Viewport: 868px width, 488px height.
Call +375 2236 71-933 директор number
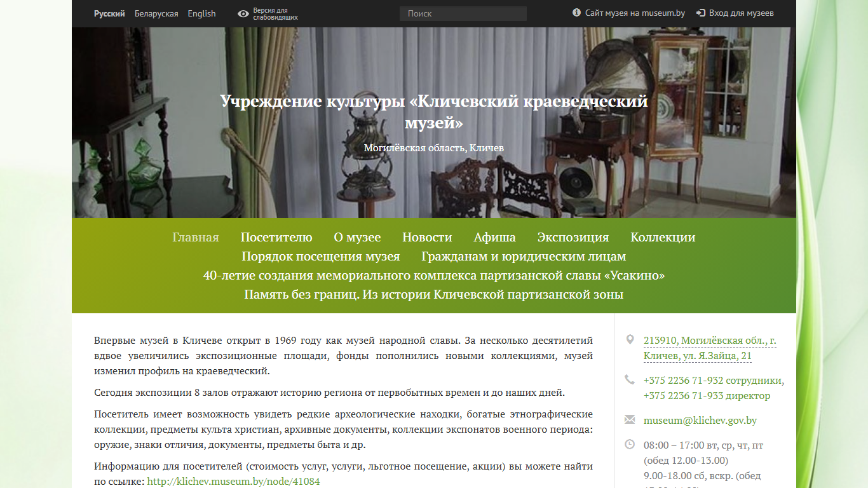(707, 396)
